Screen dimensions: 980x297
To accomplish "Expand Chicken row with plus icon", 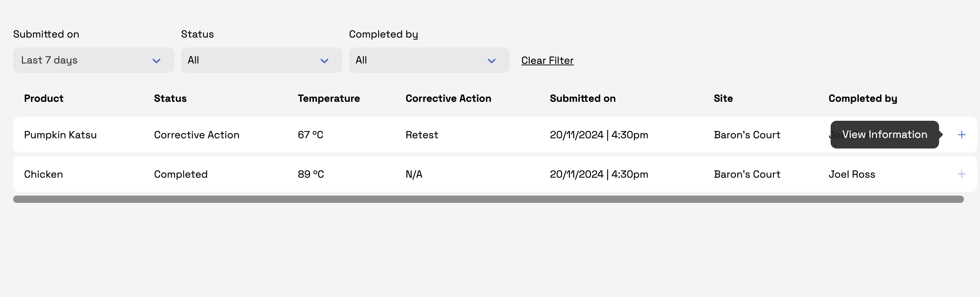I will (961, 174).
